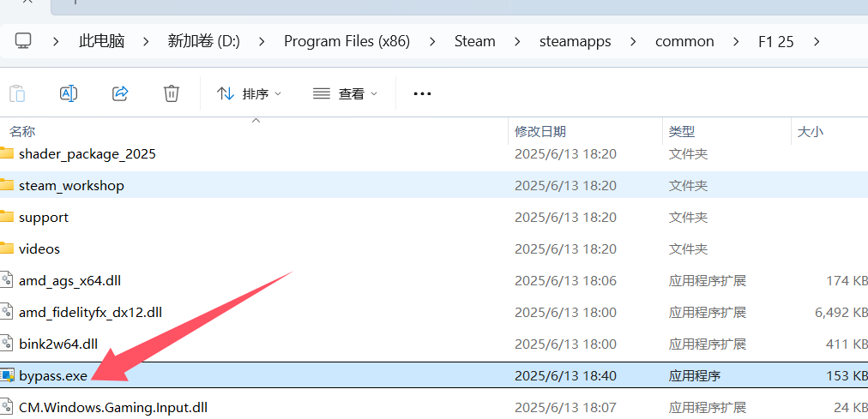The height and width of the screenshot is (419, 868).
Task: Sort by 修改日期 column header
Action: (x=540, y=132)
